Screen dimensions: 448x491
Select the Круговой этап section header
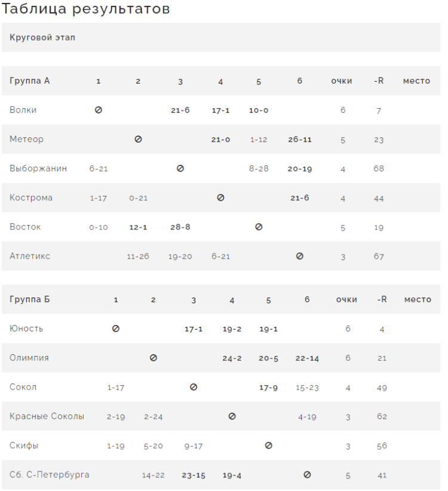pos(42,38)
